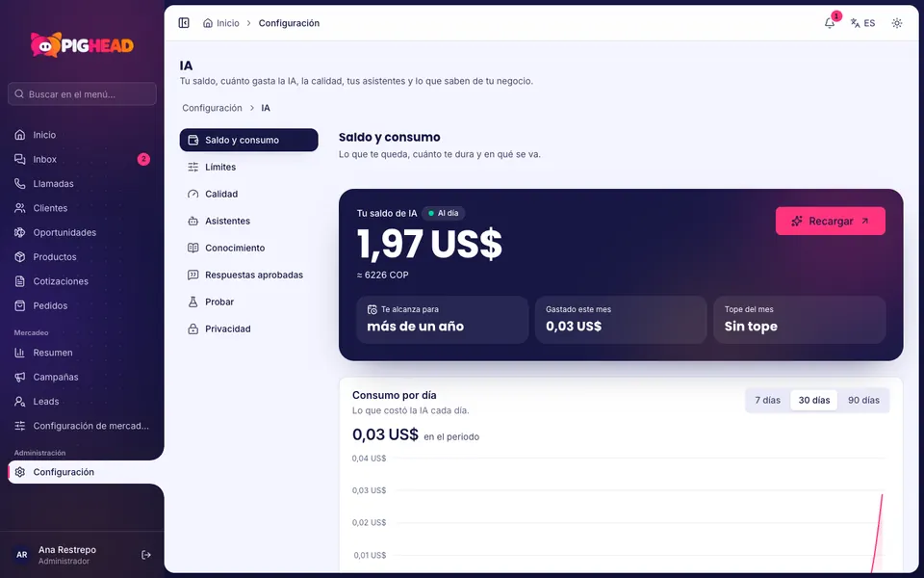Open the Conocimiento settings tab
This screenshot has width=924, height=578.
coord(248,248)
